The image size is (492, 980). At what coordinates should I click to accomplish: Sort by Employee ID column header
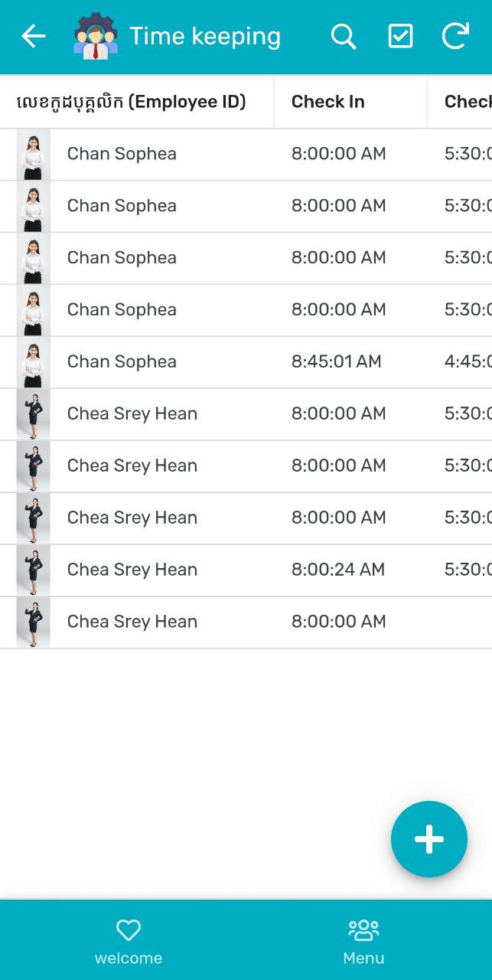[x=131, y=102]
